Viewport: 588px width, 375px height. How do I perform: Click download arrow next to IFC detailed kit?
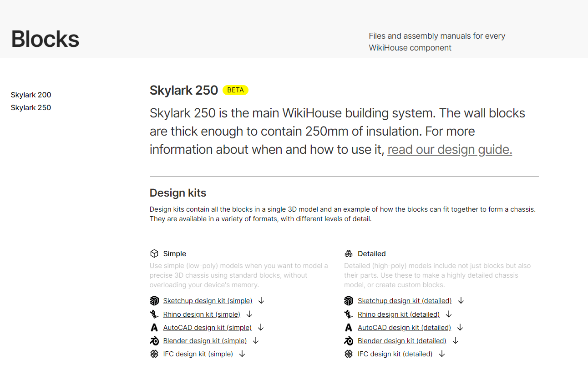(442, 354)
